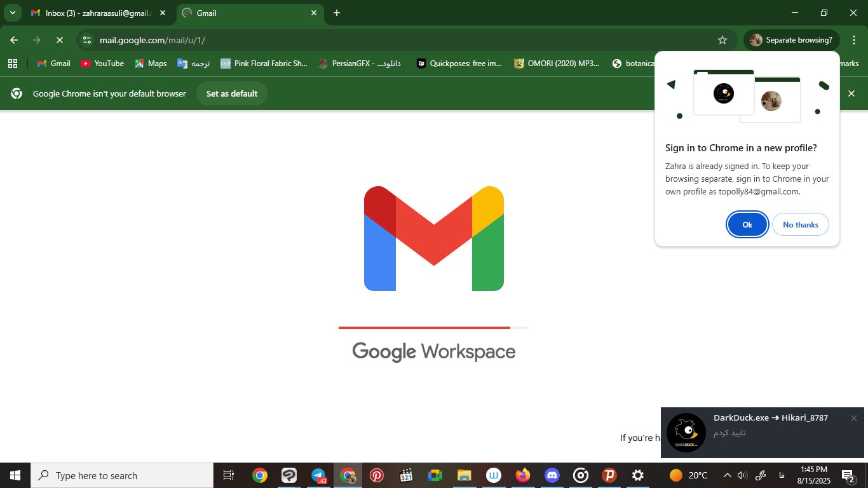Bookmark this page with the star icon
This screenshot has height=488, width=868.
tap(722, 40)
